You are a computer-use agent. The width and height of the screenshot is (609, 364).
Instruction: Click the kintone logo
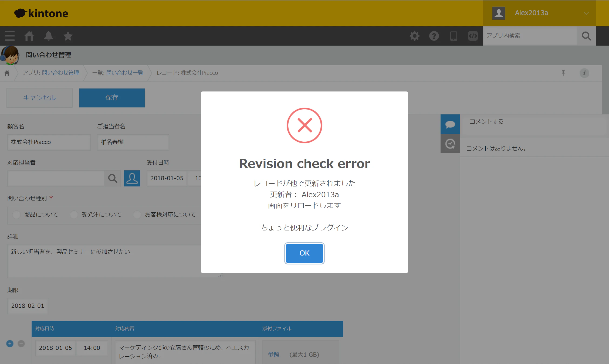click(x=41, y=13)
